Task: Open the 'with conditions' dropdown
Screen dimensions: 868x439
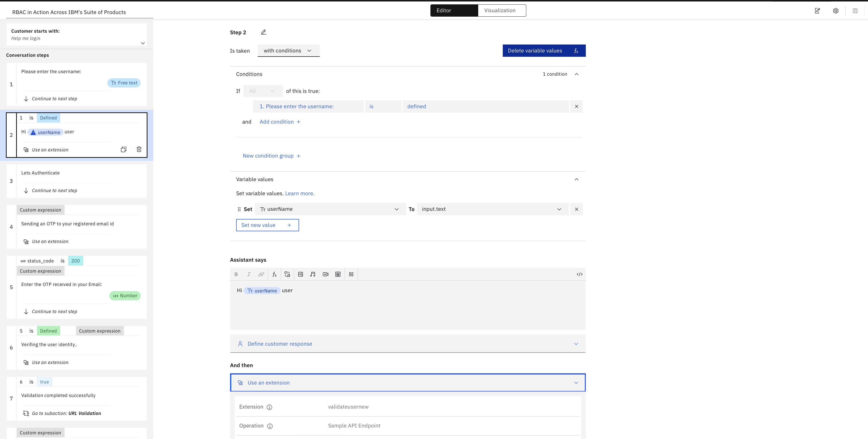Action: tap(288, 51)
